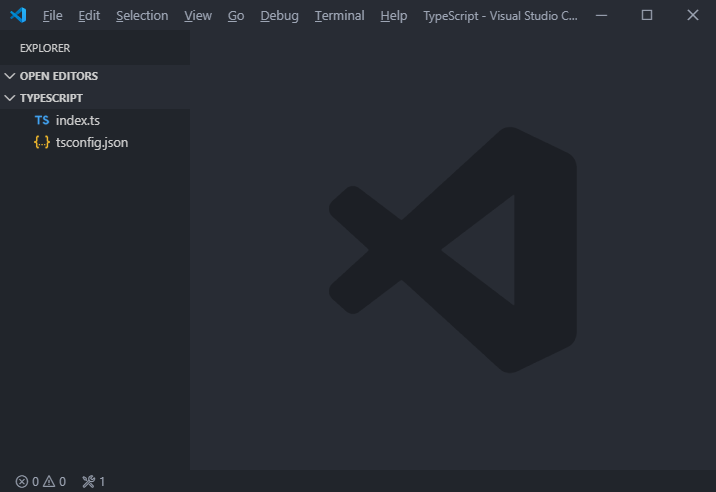Click the warnings triangle icon in status bar
This screenshot has height=492, width=716.
[x=49, y=481]
